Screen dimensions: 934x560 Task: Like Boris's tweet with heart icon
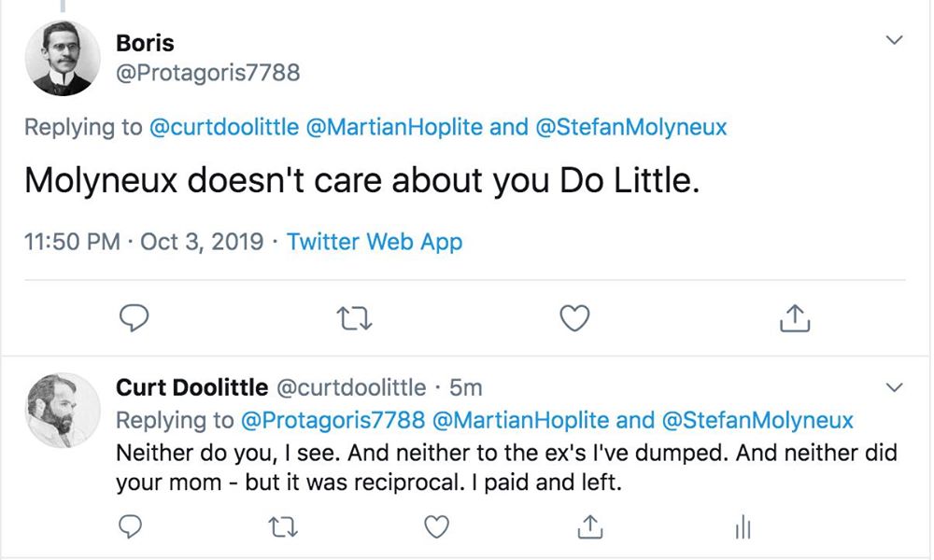tap(574, 319)
